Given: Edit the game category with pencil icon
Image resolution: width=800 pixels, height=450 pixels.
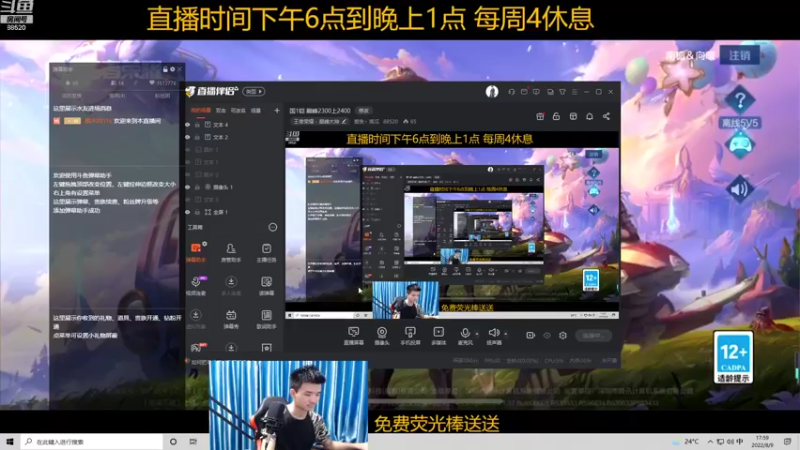Looking at the screenshot, I should (x=344, y=121).
